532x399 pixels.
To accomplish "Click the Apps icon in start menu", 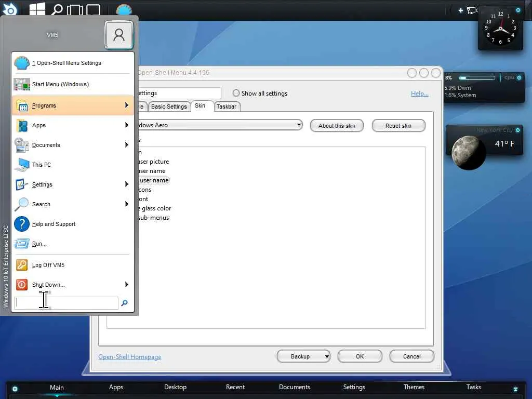I will 22,126.
